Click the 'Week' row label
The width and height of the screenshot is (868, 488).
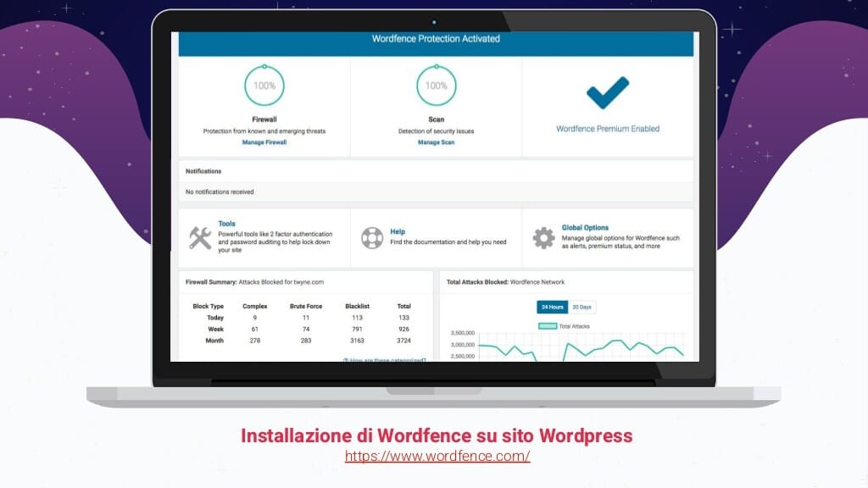tap(216, 330)
